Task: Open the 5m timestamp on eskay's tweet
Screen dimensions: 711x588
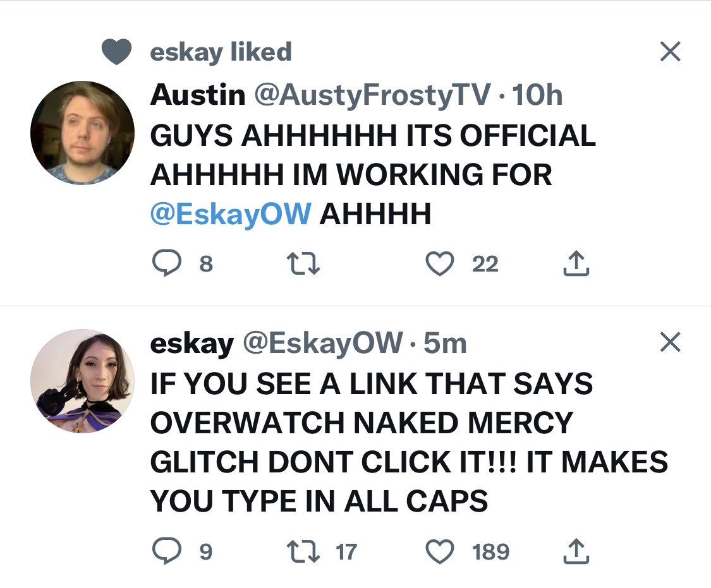Action: (x=445, y=344)
